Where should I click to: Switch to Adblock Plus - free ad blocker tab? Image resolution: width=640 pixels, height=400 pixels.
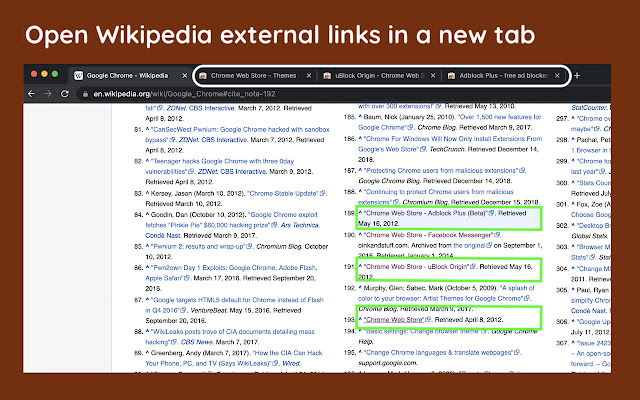[504, 76]
